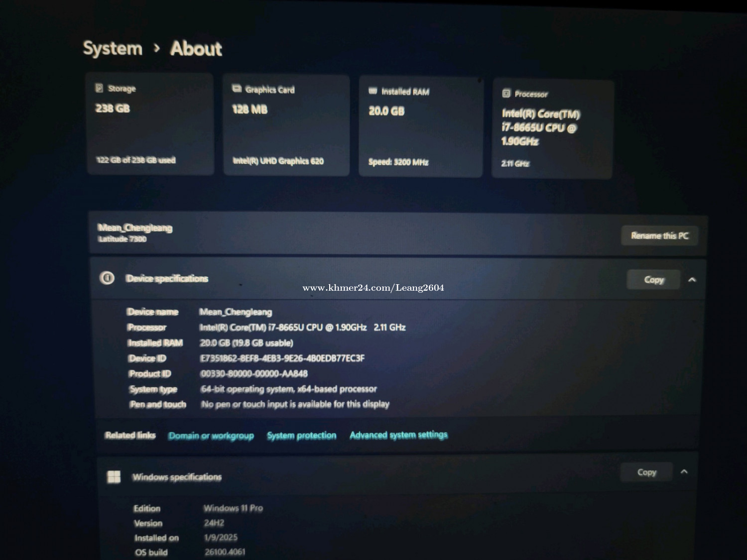This screenshot has height=560, width=747.
Task: Click the Windows logo icon in Windows specifications
Action: coord(114,477)
